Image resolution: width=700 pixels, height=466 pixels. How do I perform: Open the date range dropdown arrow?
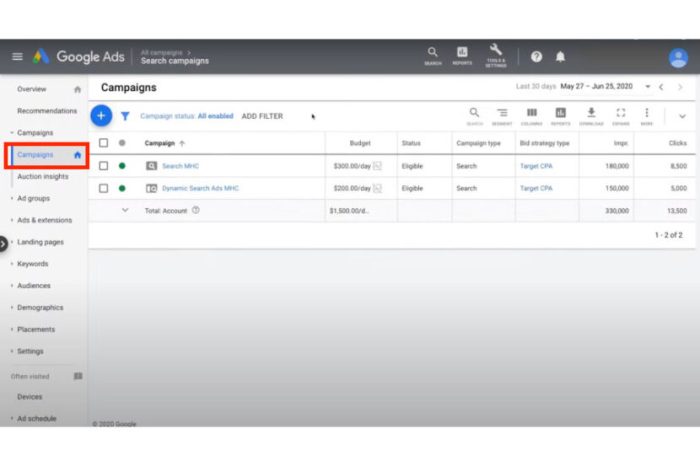[x=647, y=87]
